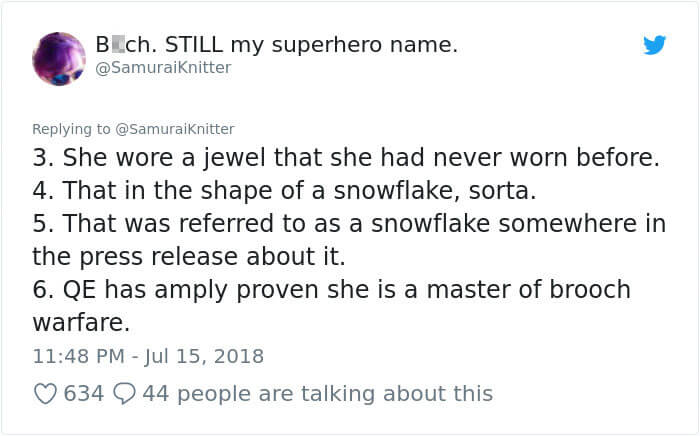Click the 634 likes count
The height and width of the screenshot is (436, 700).
(83, 394)
